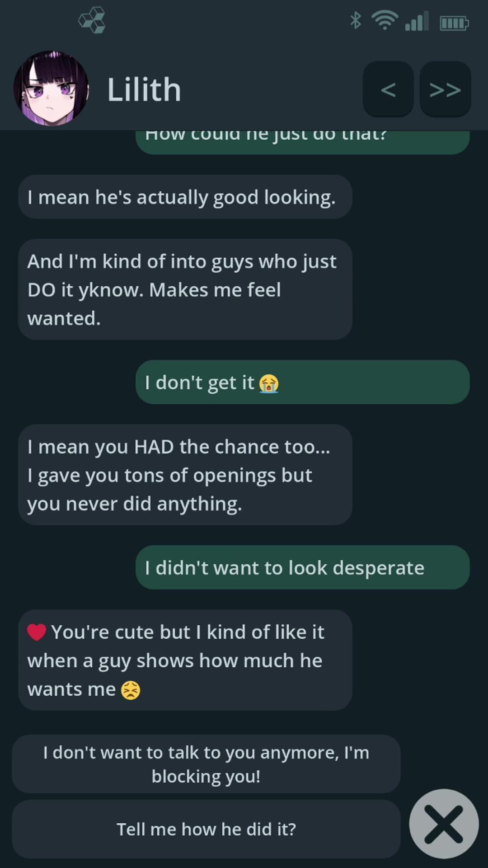Image resolution: width=488 pixels, height=868 pixels.
Task: Tap the cellular signal bars icon
Action: pos(417,21)
